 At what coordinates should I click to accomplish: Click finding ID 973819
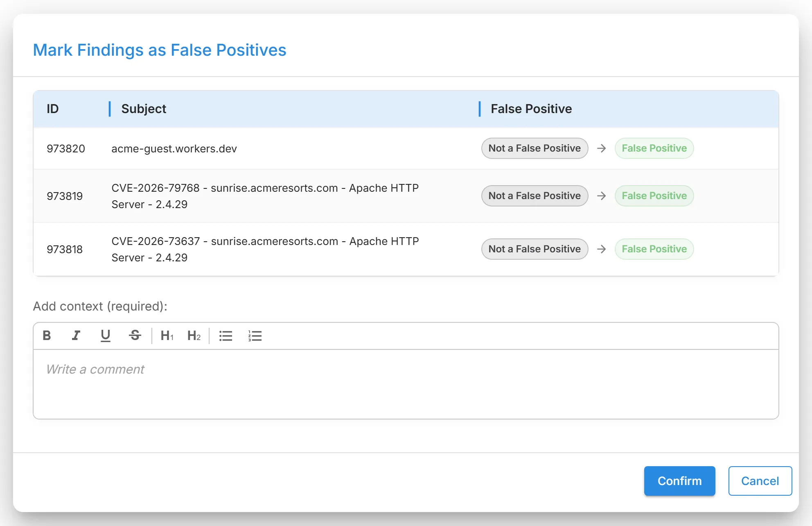pyautogui.click(x=65, y=196)
